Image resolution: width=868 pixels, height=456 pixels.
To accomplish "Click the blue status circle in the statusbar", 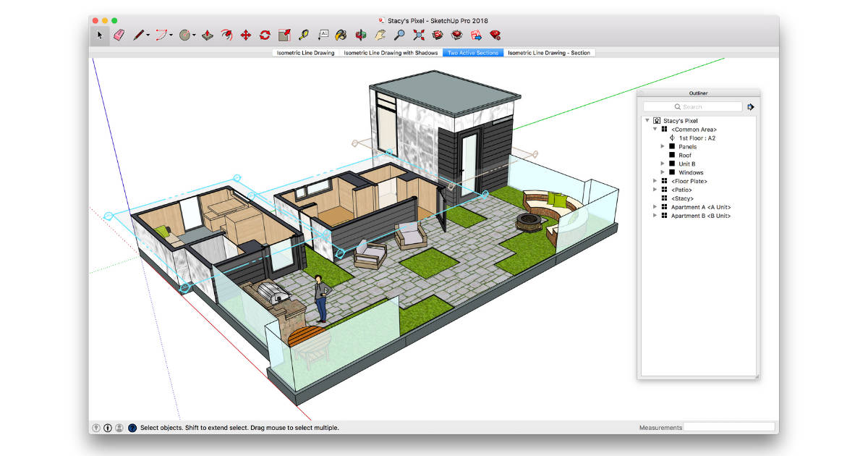I will (132, 427).
